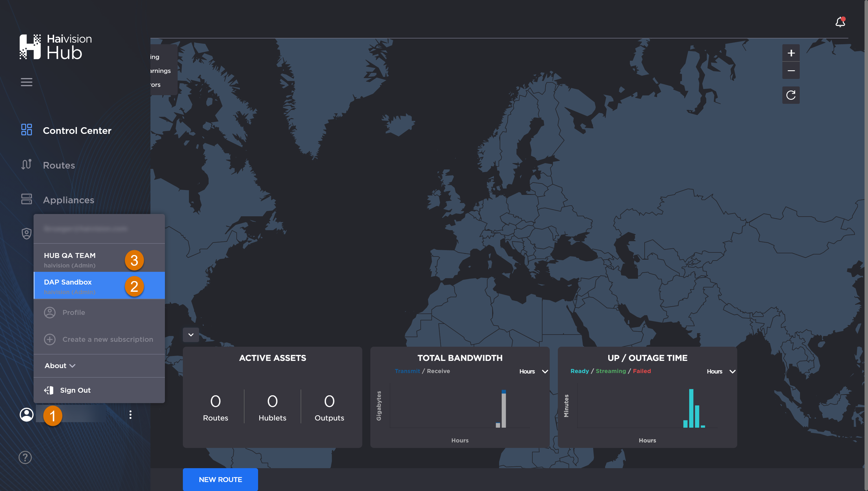Refresh the map view
Image resolution: width=868 pixels, height=491 pixels.
[x=791, y=95]
